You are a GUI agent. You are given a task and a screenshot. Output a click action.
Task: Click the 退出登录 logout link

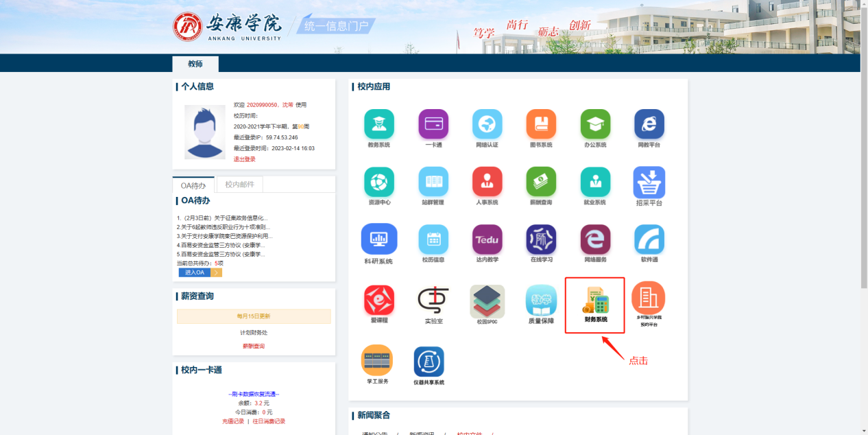click(x=244, y=159)
